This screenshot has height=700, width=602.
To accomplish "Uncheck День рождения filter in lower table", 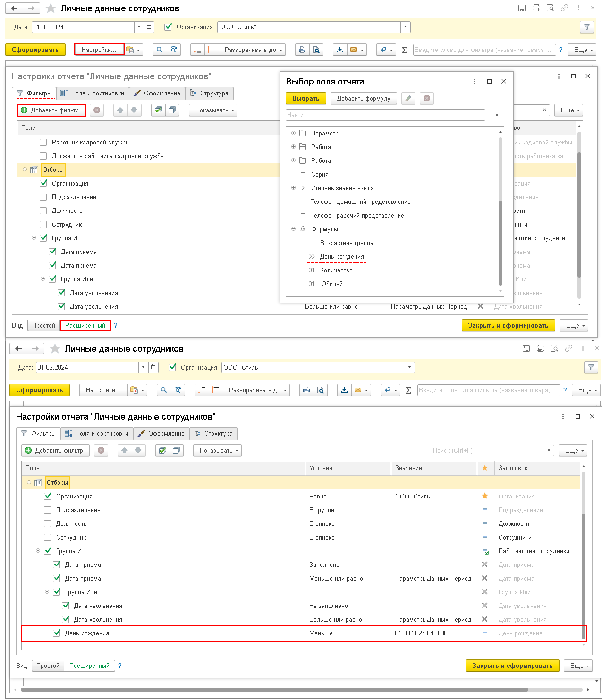I will point(57,633).
